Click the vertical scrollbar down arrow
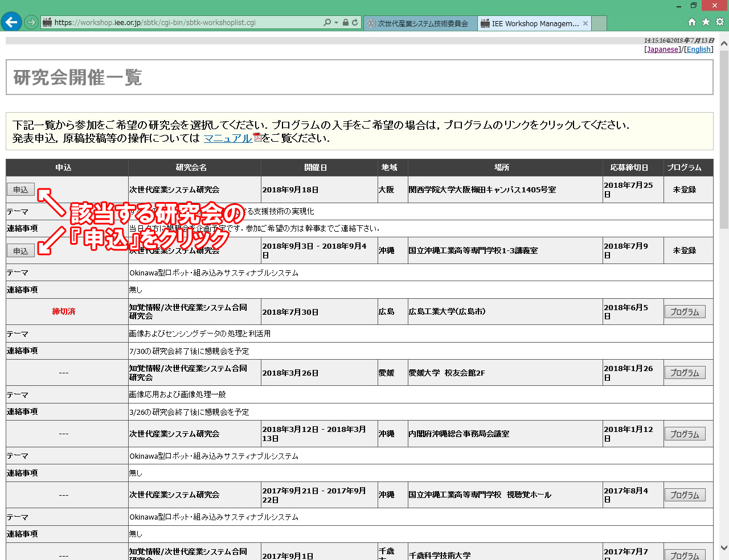This screenshot has width=729, height=560. point(724,548)
